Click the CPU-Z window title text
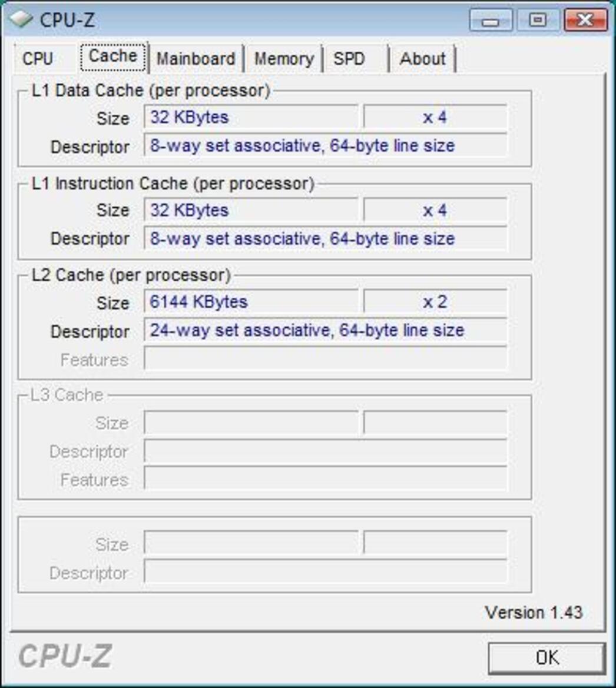This screenshot has width=616, height=688. [x=67, y=20]
